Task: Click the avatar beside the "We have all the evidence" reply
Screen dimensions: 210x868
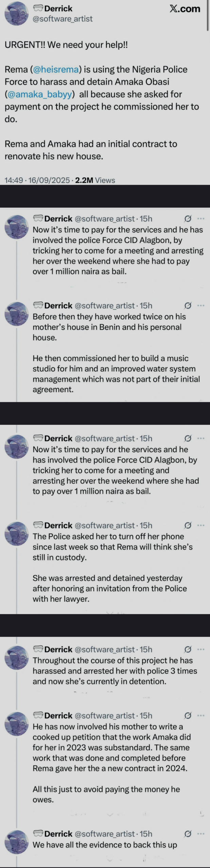Action: coord(16,840)
